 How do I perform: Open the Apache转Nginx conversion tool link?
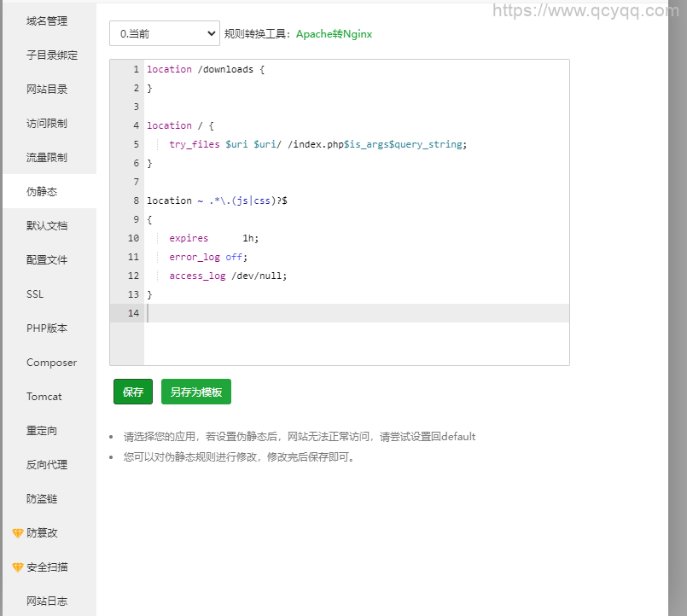coord(334,34)
